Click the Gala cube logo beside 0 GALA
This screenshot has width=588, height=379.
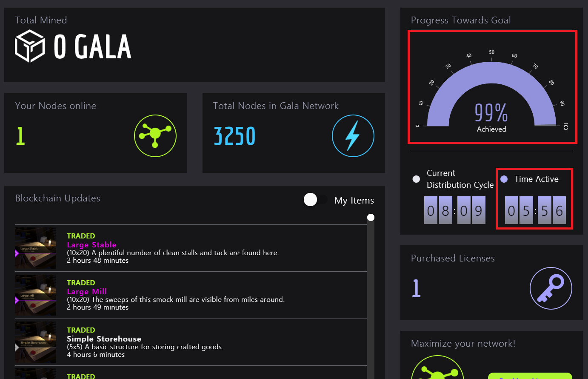coord(30,46)
